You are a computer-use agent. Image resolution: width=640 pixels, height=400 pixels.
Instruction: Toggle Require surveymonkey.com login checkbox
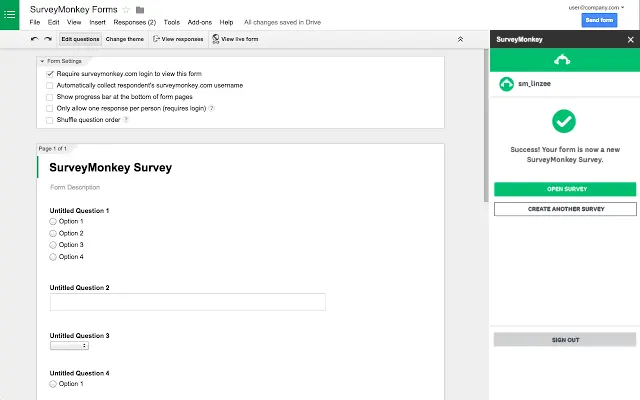click(49, 74)
